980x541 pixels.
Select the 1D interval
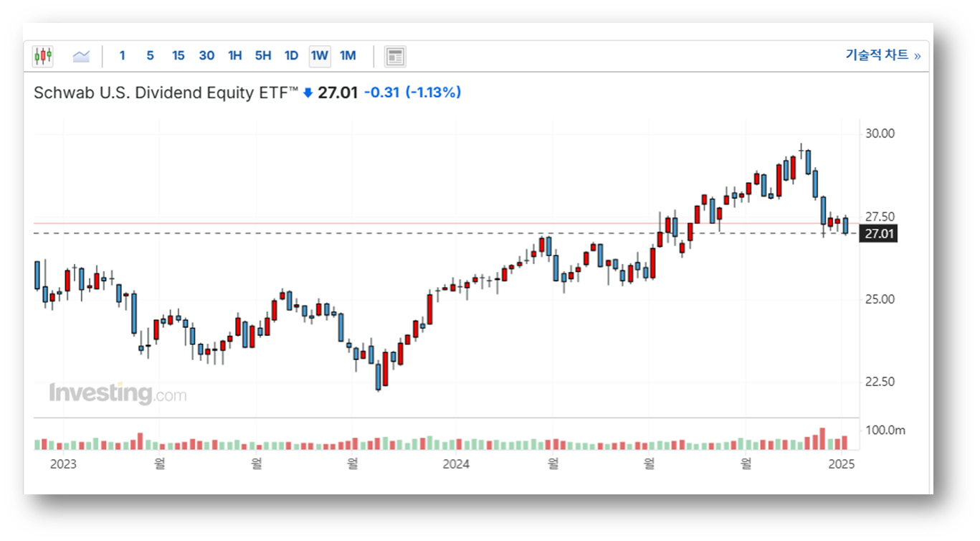(291, 55)
